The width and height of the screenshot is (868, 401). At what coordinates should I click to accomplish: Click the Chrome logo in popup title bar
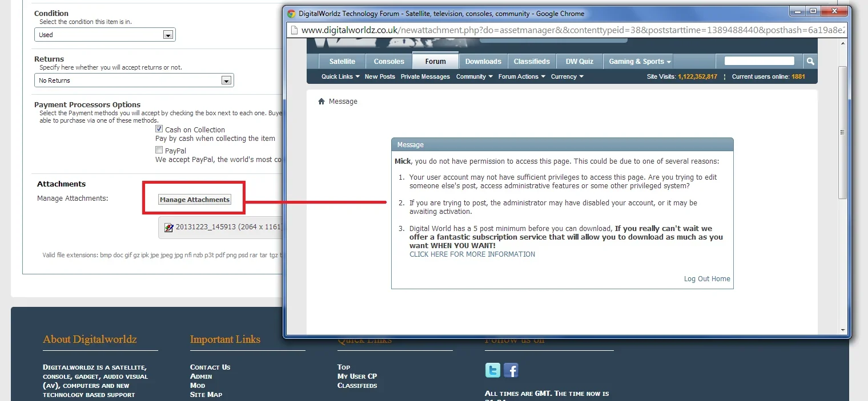pyautogui.click(x=292, y=13)
